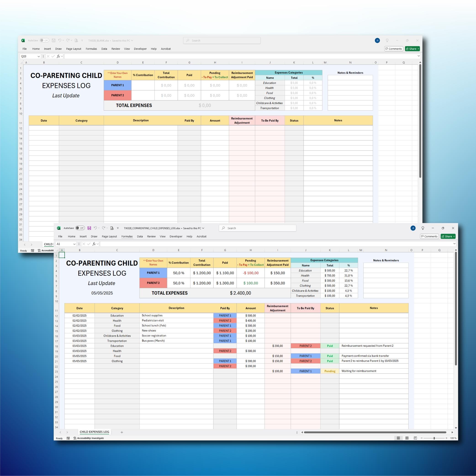Open the Name Box dropdown

pos(75,244)
